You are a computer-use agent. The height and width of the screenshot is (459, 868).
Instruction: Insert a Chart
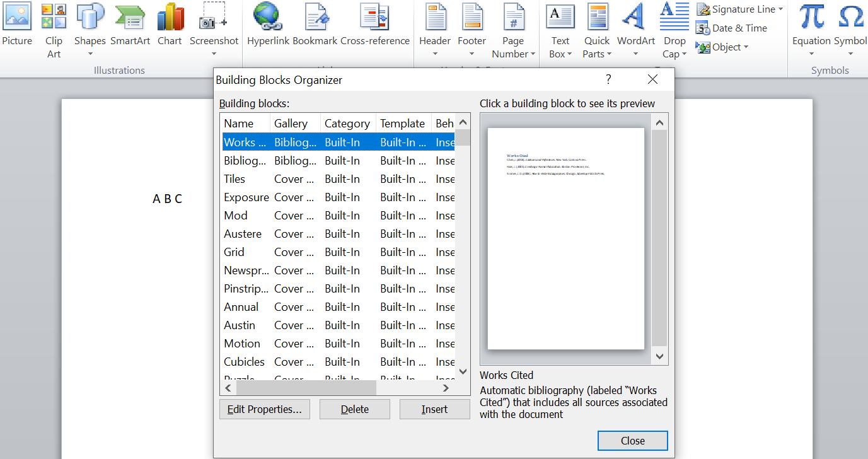(x=170, y=25)
